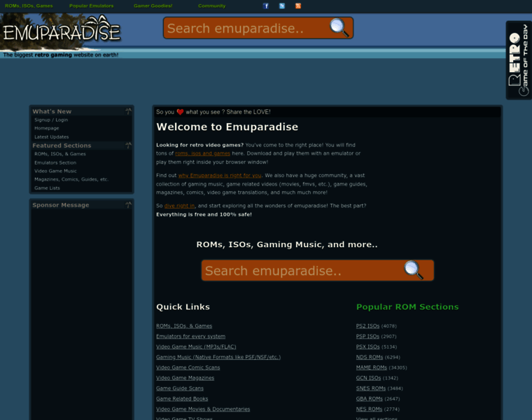Go to Homepage sidebar link
This screenshot has height=420, width=532.
point(47,128)
